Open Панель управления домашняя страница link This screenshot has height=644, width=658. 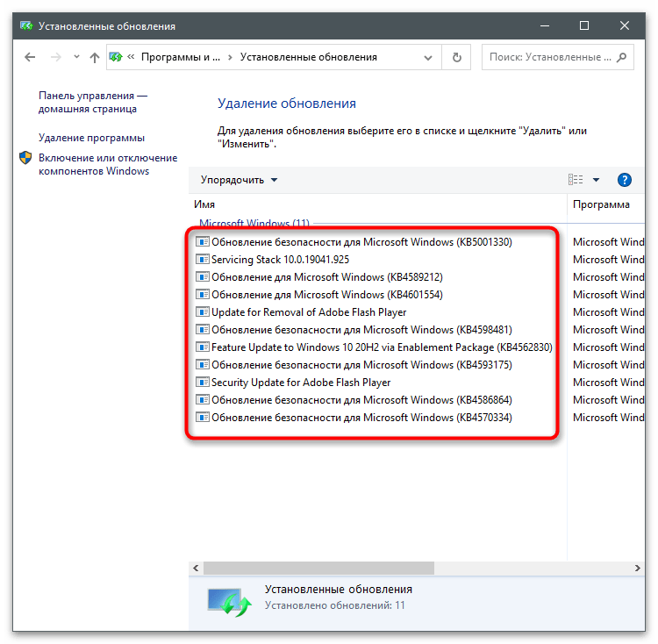click(x=93, y=102)
